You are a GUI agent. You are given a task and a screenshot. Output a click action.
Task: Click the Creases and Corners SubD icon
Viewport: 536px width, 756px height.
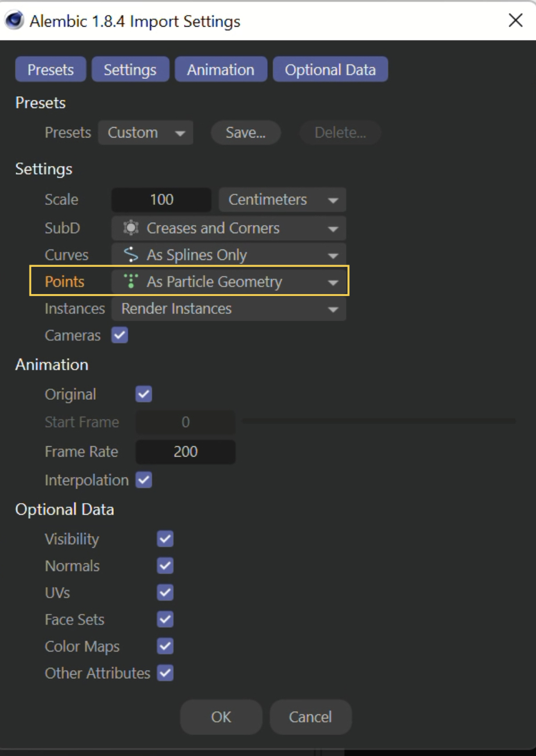point(131,229)
